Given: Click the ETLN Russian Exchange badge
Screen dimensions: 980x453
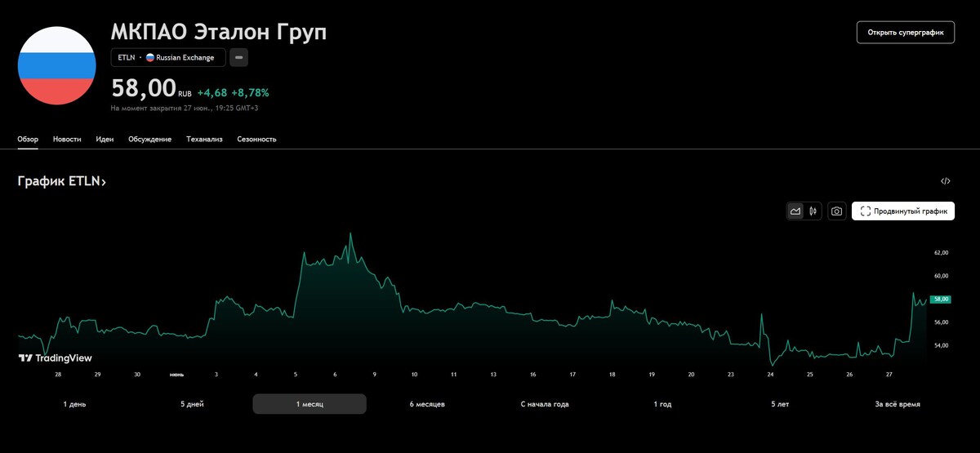Looking at the screenshot, I should [168, 58].
